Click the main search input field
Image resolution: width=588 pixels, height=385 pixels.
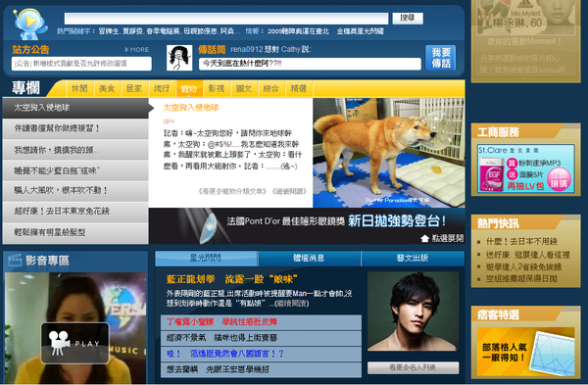226,19
